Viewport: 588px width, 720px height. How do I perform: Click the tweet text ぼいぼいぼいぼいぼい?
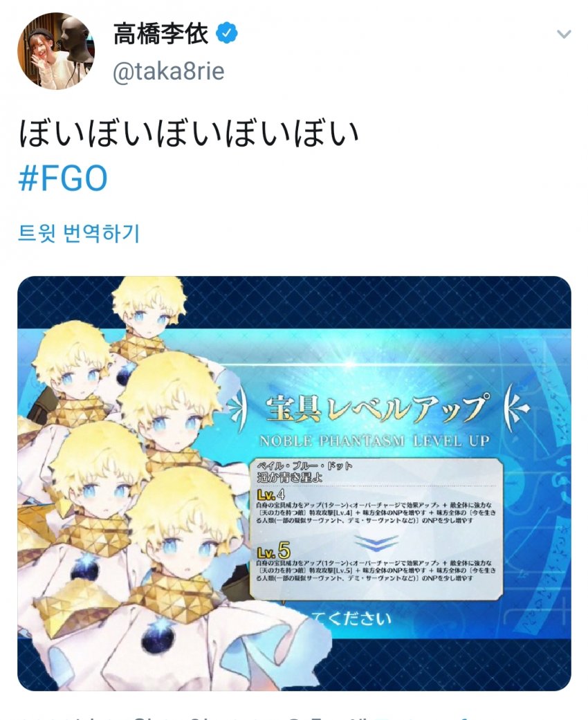pos(188,134)
